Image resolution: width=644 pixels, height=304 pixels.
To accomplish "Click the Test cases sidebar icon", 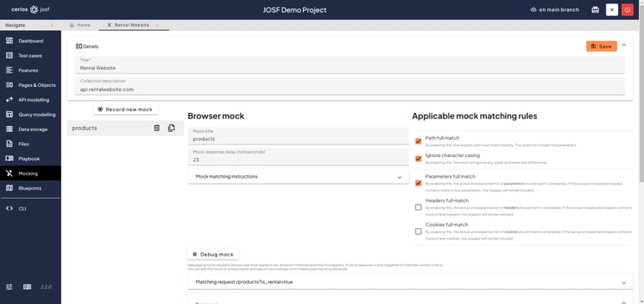I will (9, 55).
